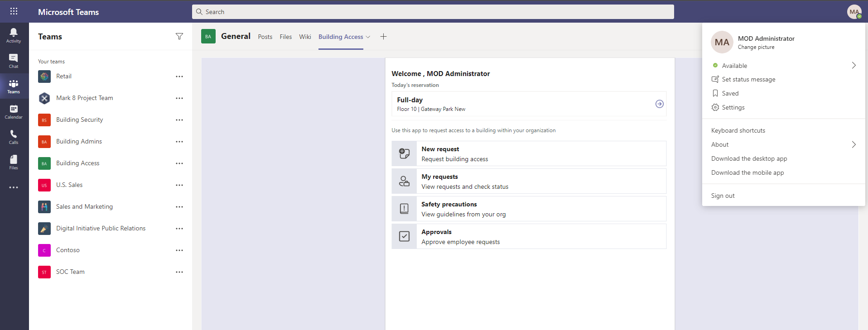Open Calls in the left rail

[14, 137]
